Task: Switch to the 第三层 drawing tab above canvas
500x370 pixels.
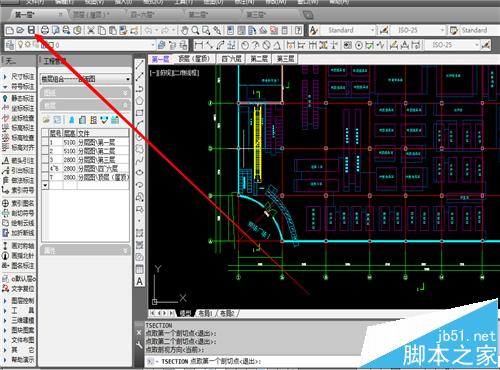Action: click(x=286, y=59)
